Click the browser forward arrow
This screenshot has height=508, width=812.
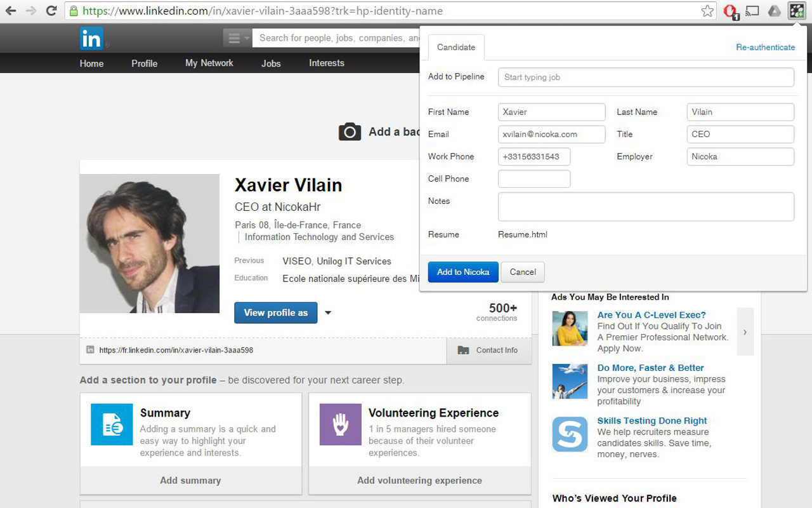point(31,11)
